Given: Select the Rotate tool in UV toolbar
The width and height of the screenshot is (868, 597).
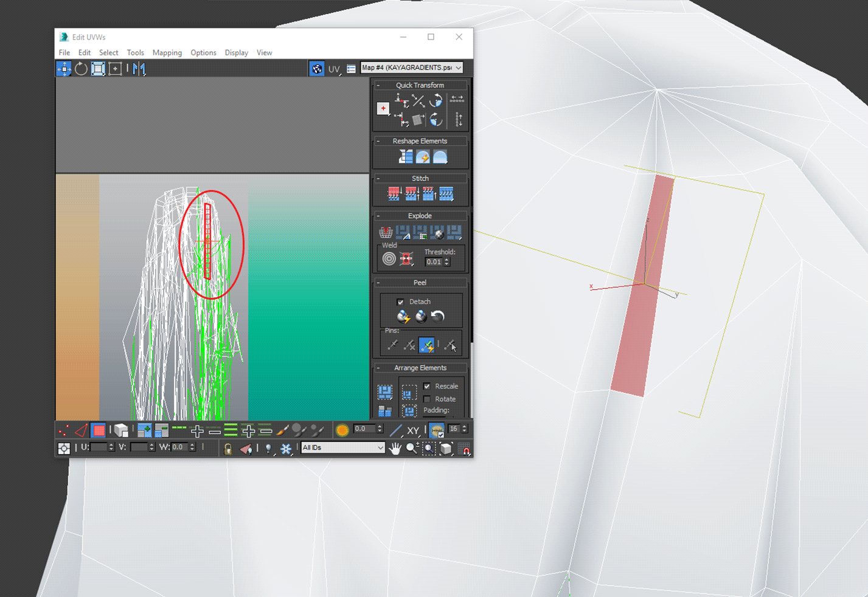Looking at the screenshot, I should [81, 69].
